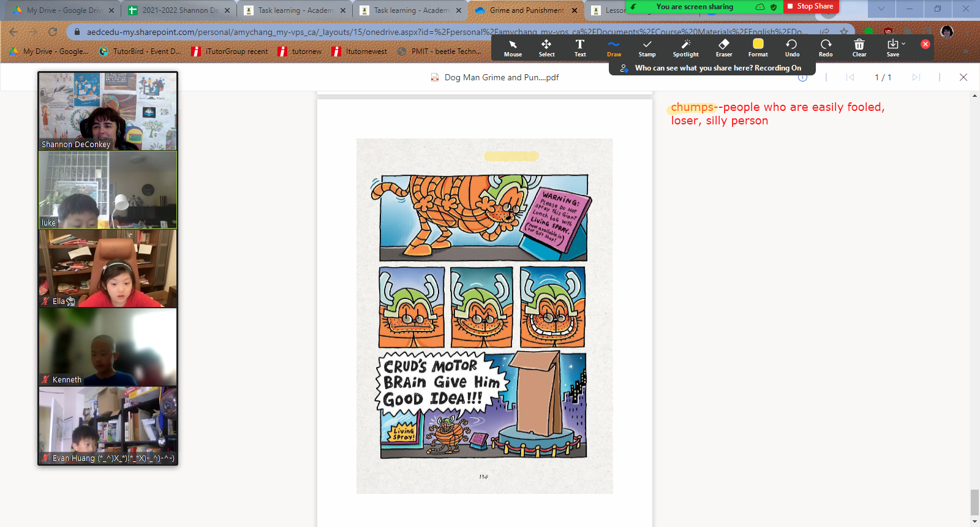The width and height of the screenshot is (980, 527).
Task: Open the Chrome profile avatar
Action: 947,32
